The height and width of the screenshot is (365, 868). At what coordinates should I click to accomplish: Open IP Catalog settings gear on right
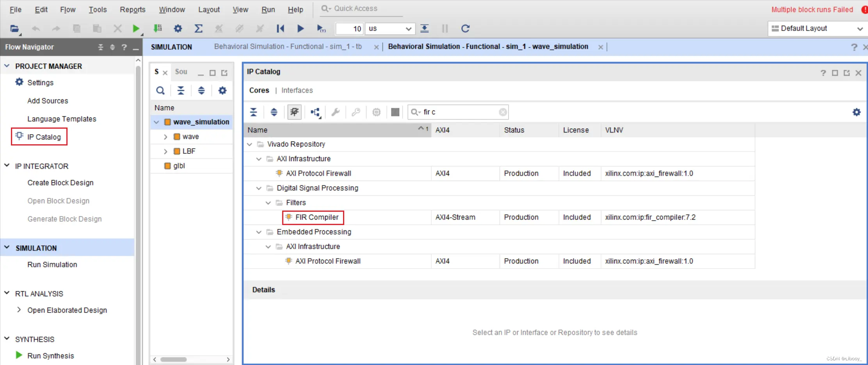(x=857, y=112)
